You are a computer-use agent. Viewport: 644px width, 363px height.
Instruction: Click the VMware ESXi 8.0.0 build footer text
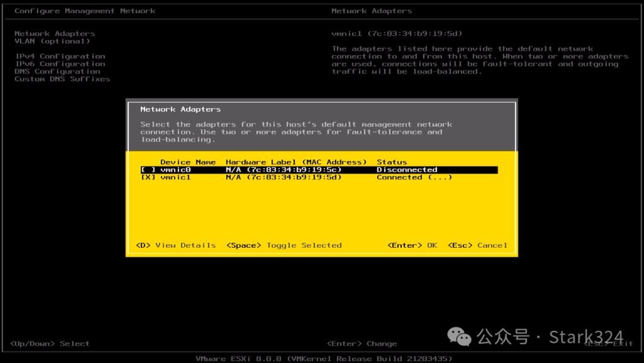click(324, 359)
